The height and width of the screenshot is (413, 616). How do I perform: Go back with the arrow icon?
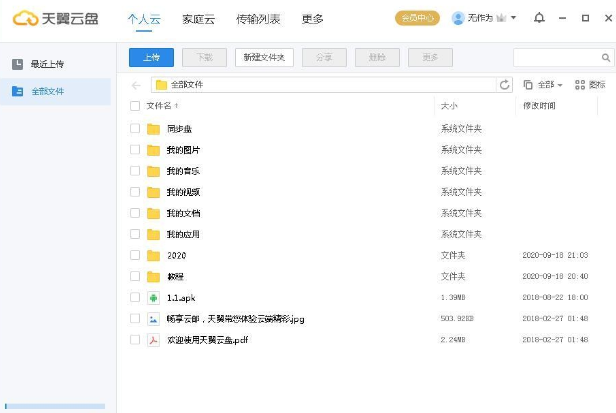[136, 85]
